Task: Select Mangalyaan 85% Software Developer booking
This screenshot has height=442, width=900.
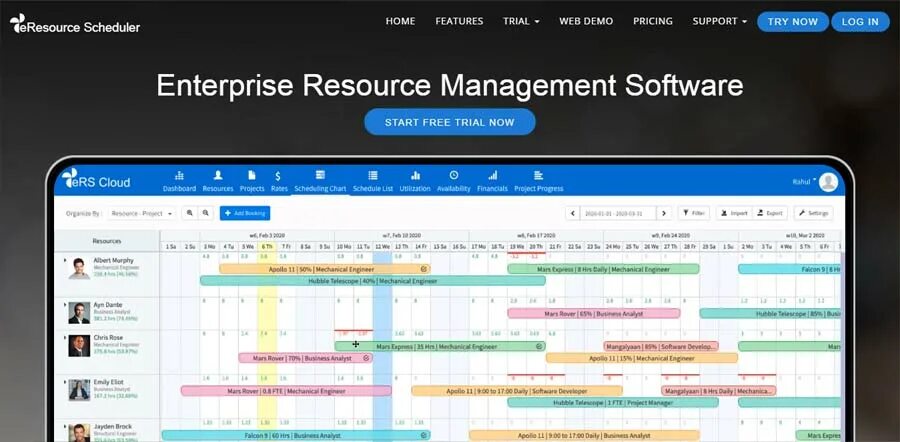Action: 661,346
